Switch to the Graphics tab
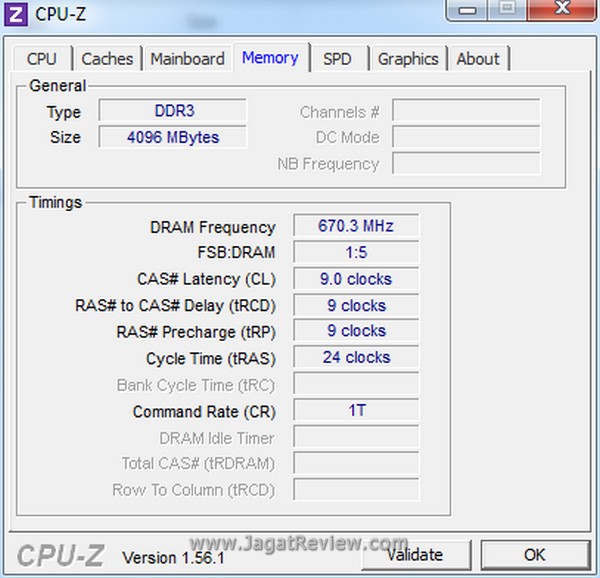Viewport: 600px width, 578px height. [x=408, y=59]
